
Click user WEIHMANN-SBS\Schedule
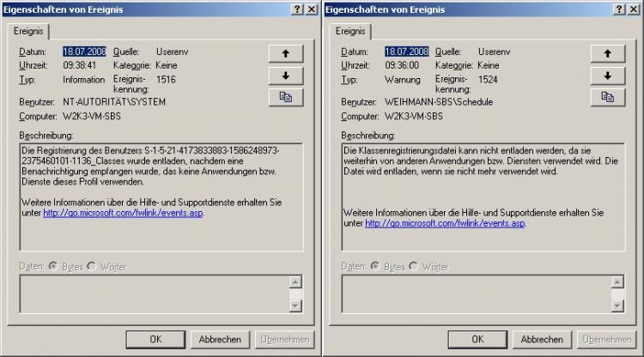click(x=439, y=102)
